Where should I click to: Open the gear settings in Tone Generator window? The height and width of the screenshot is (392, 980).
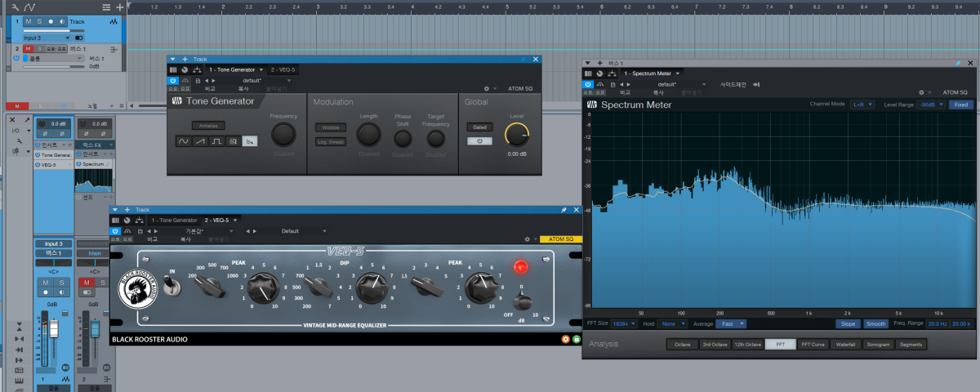(486, 88)
